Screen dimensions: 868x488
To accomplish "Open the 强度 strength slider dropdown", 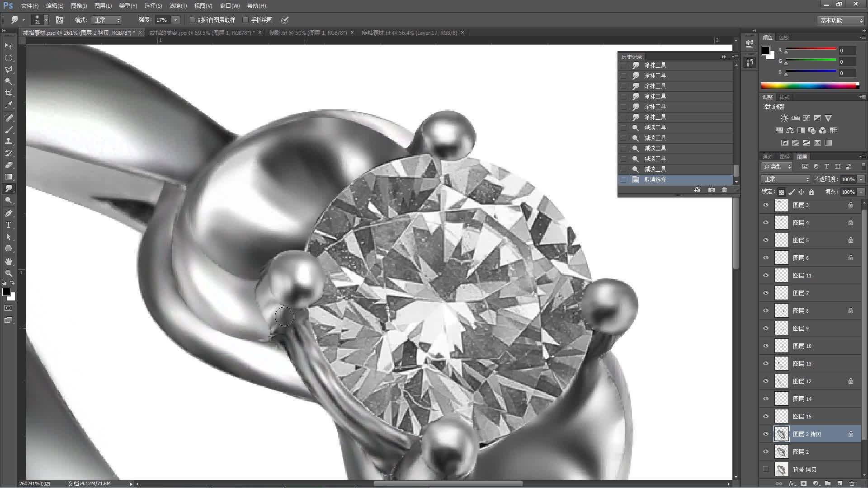I will pyautogui.click(x=176, y=20).
